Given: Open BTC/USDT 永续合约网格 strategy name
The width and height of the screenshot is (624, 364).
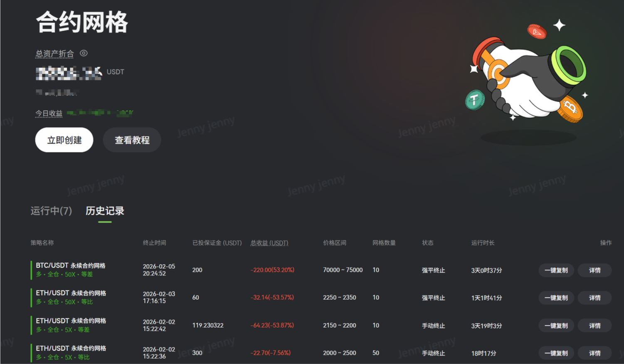Looking at the screenshot, I should coord(71,266).
